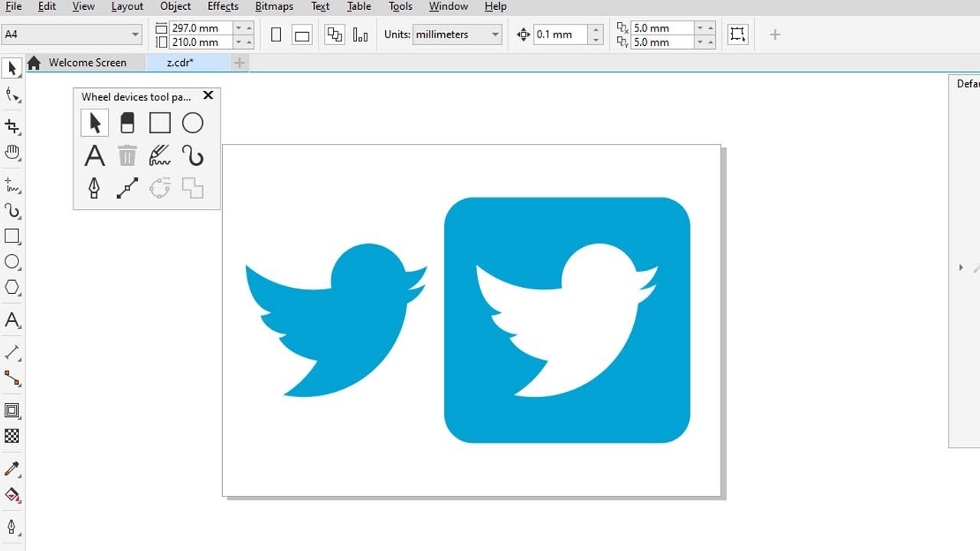This screenshot has height=551, width=980.
Task: Click the plus Quick Customize button on property bar
Action: click(775, 34)
